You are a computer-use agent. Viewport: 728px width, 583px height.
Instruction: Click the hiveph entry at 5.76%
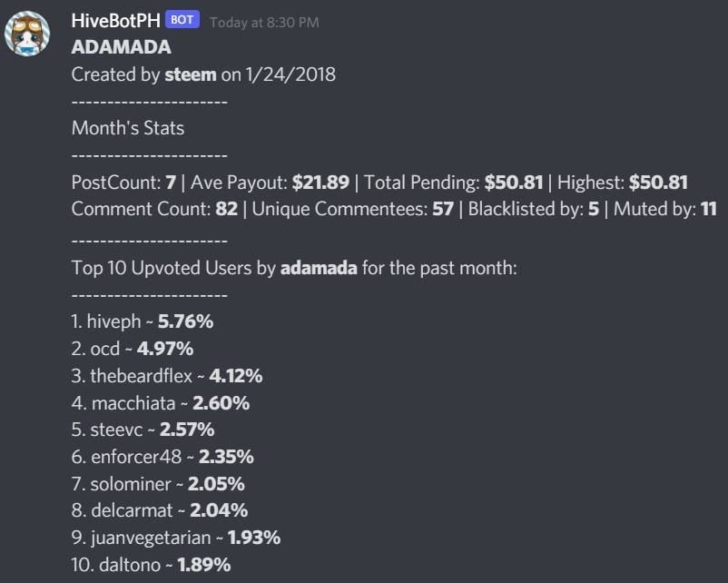tap(143, 321)
